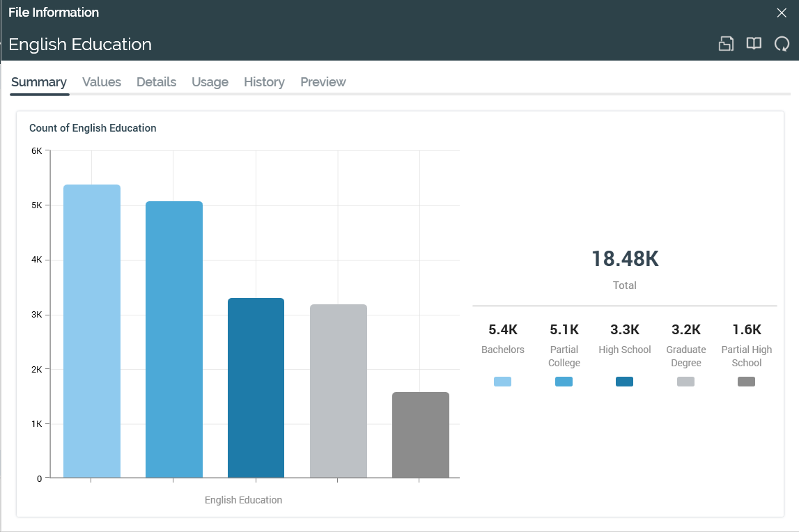Open the History tab
Screen dimensions: 799x532
coord(264,82)
